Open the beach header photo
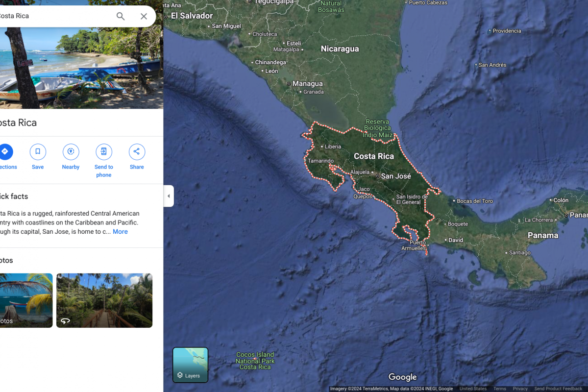588x392 pixels. pos(81,68)
